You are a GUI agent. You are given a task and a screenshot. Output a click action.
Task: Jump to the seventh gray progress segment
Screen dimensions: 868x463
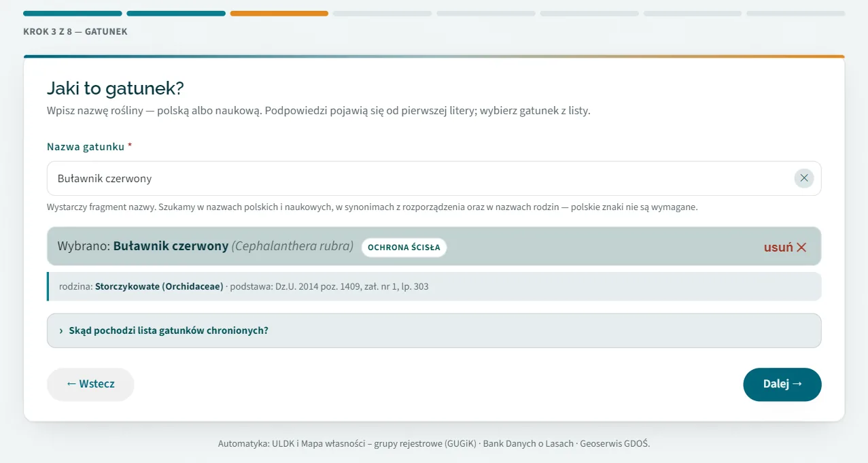(693, 13)
